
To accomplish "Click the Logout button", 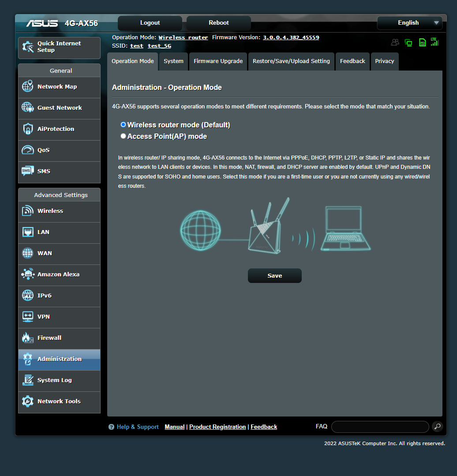I will pos(150,23).
